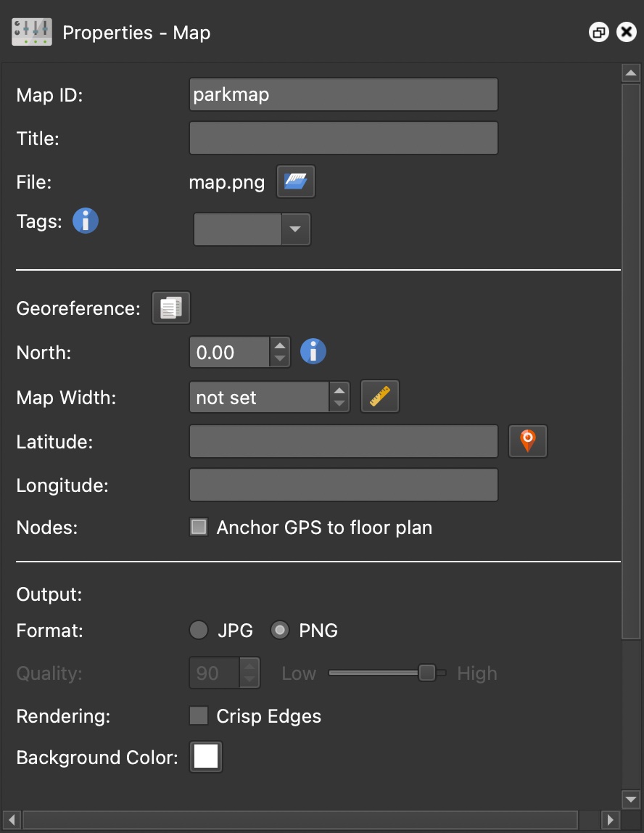This screenshot has height=833, width=644.
Task: Decrease the Map Width with down arrow
Action: pyautogui.click(x=339, y=404)
